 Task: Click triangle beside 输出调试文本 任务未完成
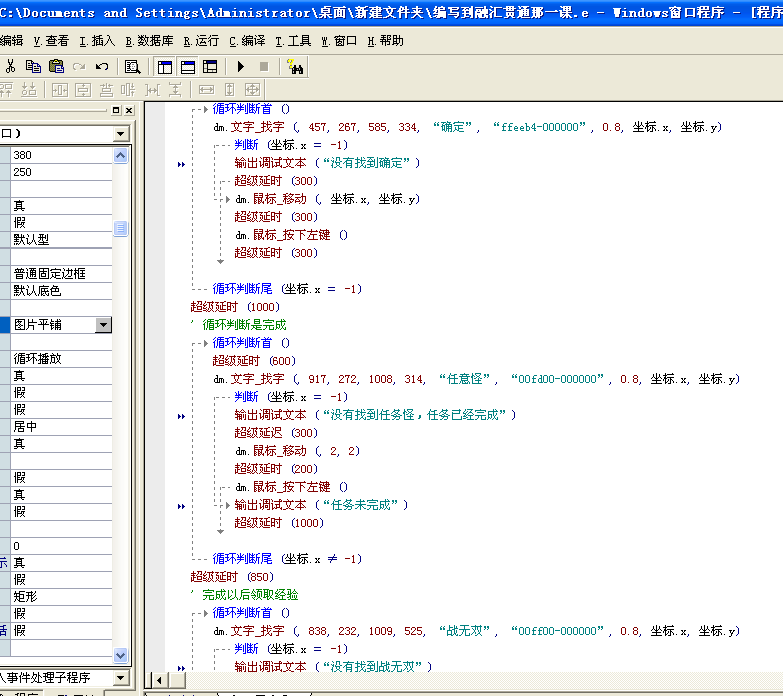pos(228,505)
